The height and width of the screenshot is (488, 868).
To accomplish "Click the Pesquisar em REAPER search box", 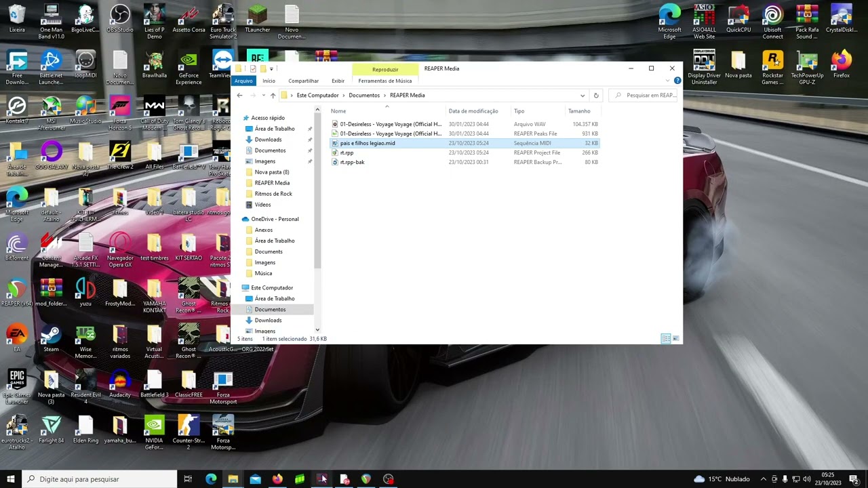I will (x=644, y=96).
